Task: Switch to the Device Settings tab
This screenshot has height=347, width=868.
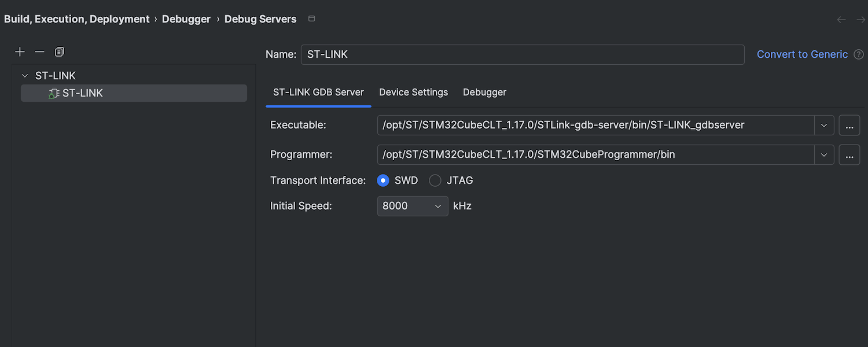Action: 413,92
